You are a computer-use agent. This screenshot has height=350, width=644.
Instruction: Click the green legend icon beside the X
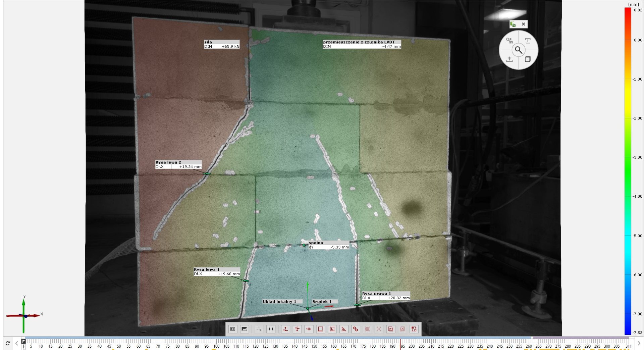point(513,24)
